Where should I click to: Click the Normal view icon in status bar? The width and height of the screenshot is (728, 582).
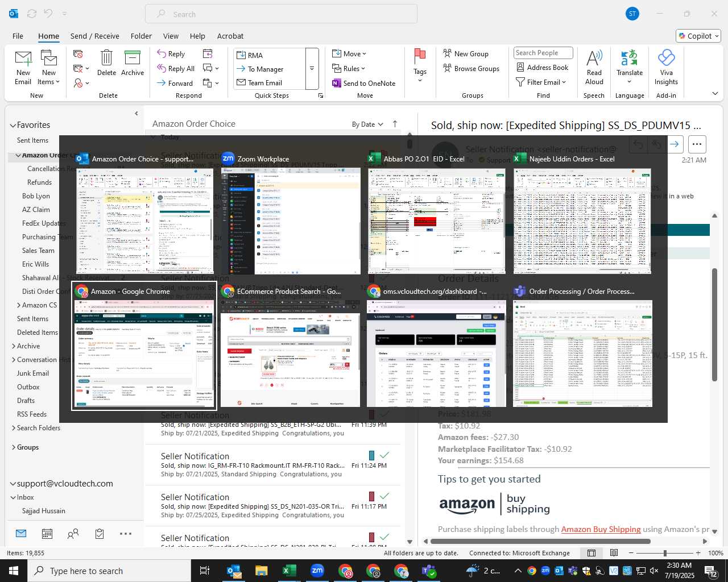(591, 553)
